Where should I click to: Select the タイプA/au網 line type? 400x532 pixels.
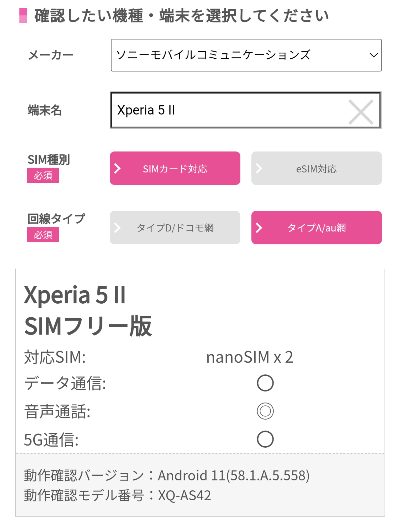pyautogui.click(x=316, y=228)
